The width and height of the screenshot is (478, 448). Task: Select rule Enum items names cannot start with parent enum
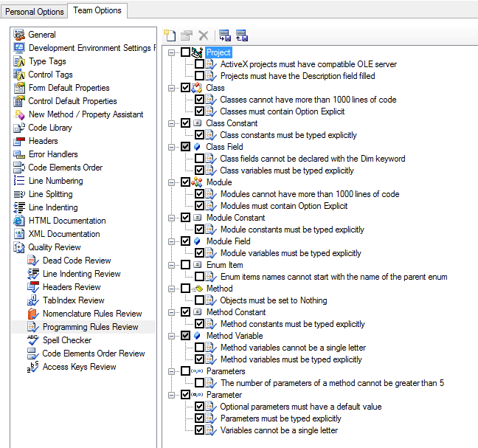click(334, 277)
